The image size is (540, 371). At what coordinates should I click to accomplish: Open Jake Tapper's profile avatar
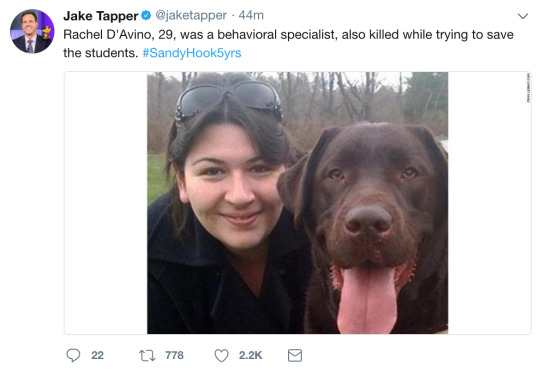32,31
